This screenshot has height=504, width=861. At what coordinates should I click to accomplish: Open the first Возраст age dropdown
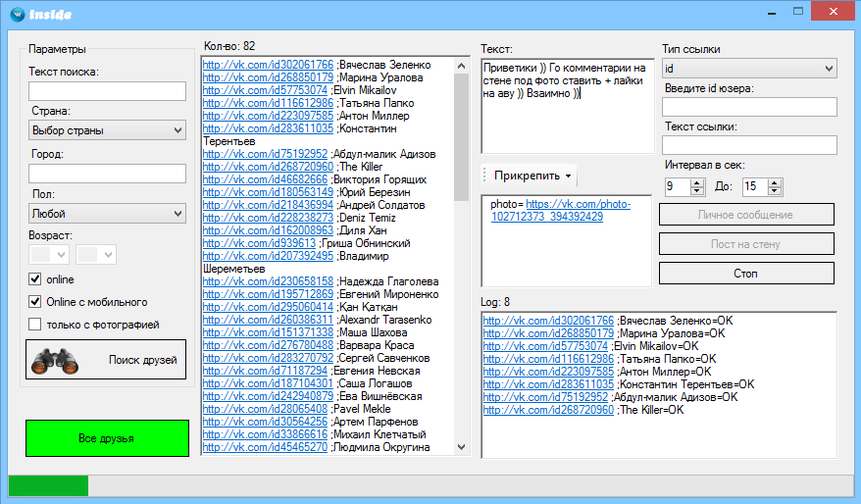coord(49,254)
